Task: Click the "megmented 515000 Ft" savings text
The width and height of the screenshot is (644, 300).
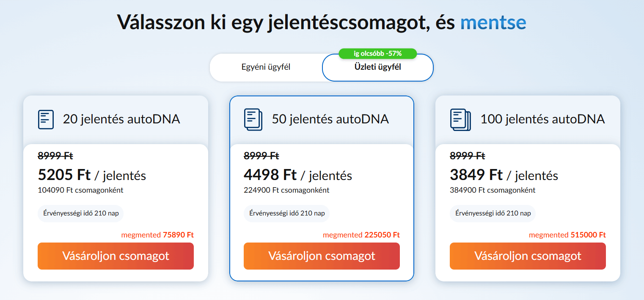Action: tap(567, 235)
